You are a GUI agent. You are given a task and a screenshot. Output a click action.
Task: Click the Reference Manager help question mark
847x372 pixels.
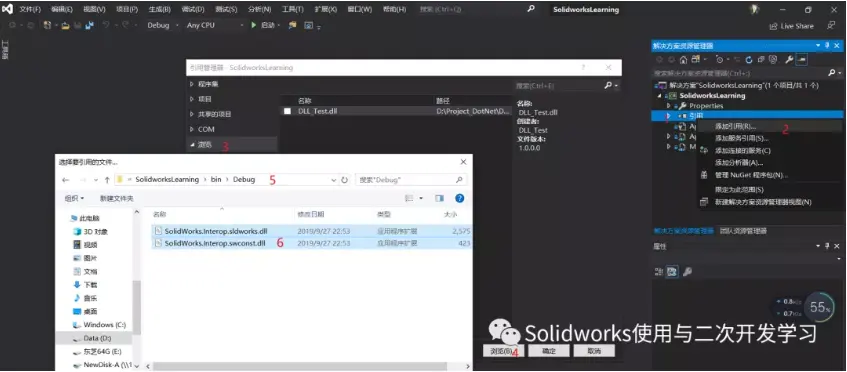pos(583,67)
